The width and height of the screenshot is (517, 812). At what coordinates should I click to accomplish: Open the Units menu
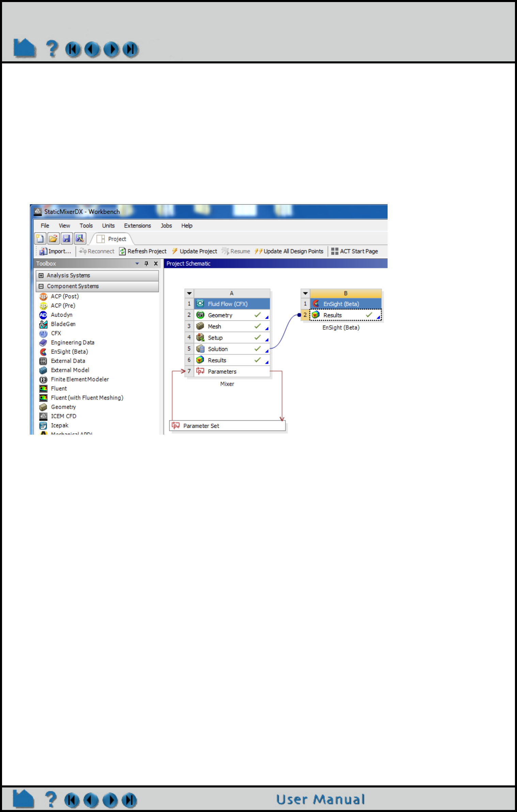click(108, 226)
